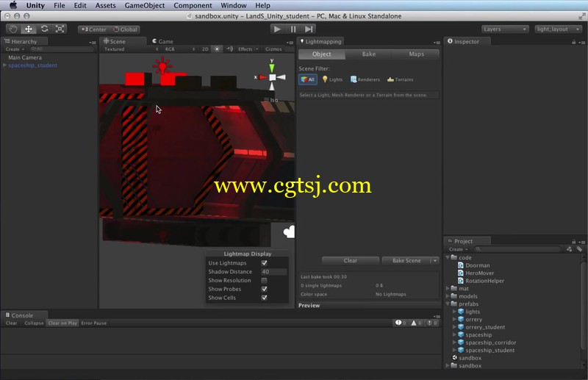Open Textured draw mode dropdown
The width and height of the screenshot is (588, 380).
[x=131, y=49]
